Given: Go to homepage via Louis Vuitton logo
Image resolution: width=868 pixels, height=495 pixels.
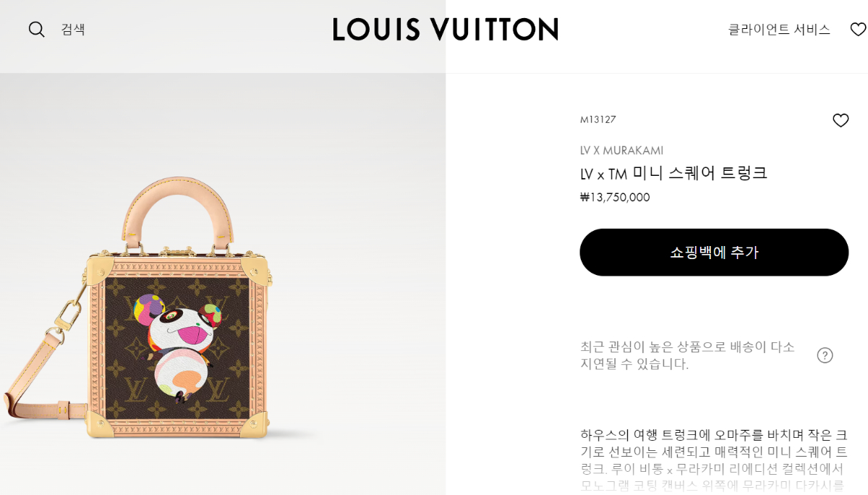Looking at the screenshot, I should (x=445, y=30).
